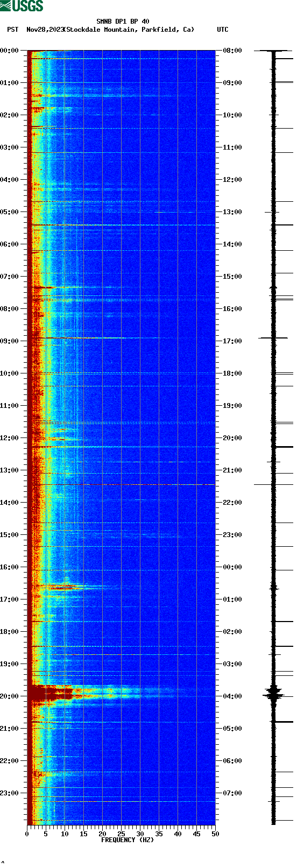Click the PST timezone label
297x868 pixels.
[x=13, y=30]
